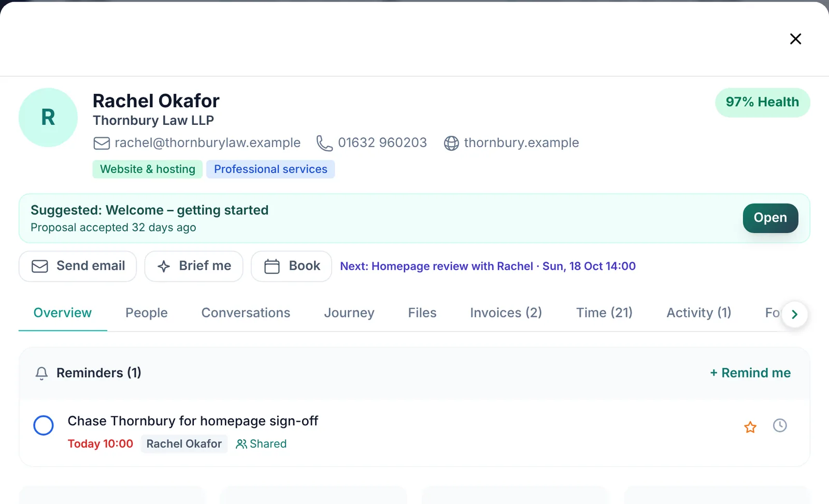Click the Today 10:00 due time
Image resolution: width=829 pixels, height=504 pixels.
[101, 444]
